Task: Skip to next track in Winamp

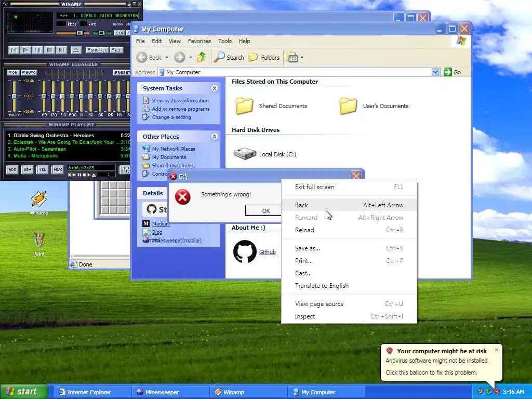Action: click(x=61, y=50)
